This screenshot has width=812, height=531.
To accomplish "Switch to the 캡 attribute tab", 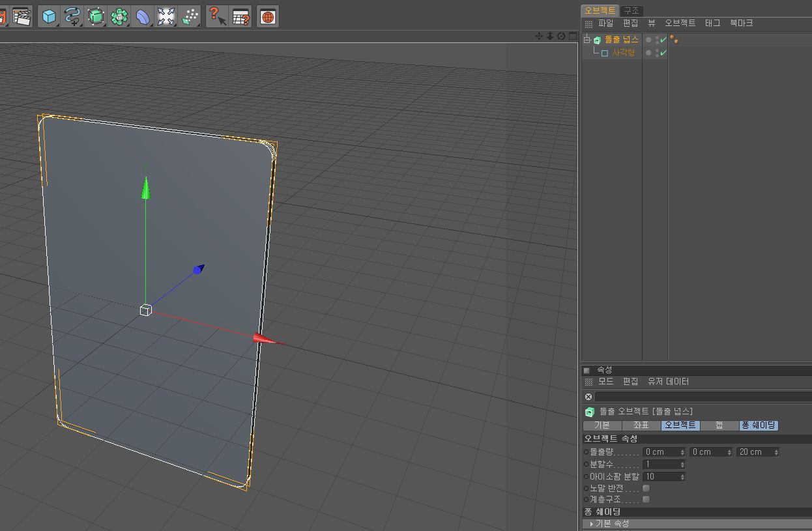I will [719, 425].
